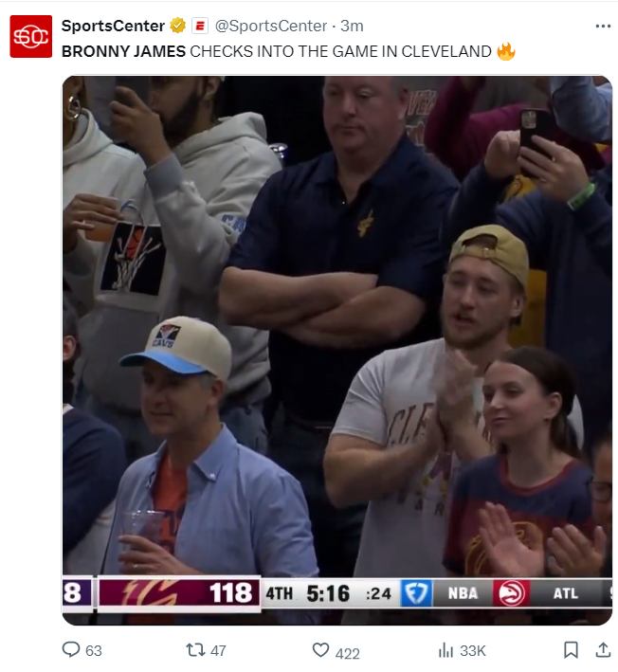This screenshot has width=618, height=672.
Task: Click the 63 replies count
Action: (x=94, y=650)
